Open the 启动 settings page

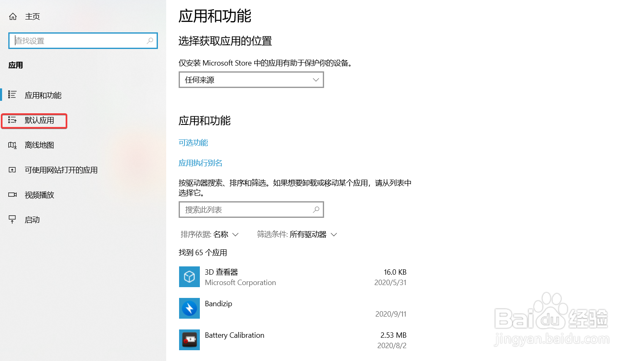point(12,220)
